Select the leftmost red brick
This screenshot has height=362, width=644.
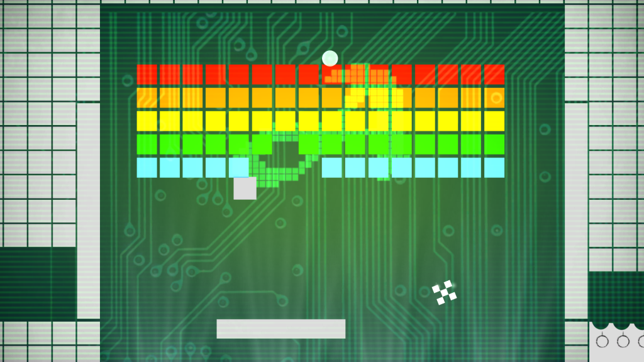pyautogui.click(x=147, y=75)
